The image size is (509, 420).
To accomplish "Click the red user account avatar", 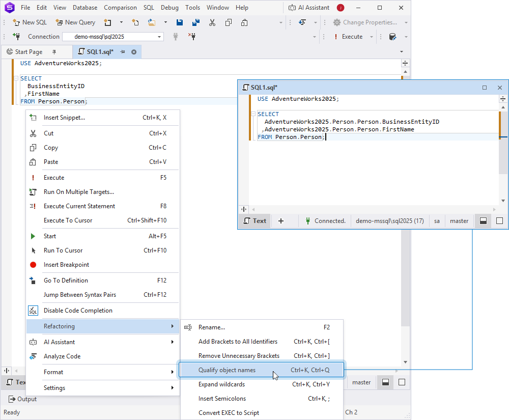I will point(341,8).
